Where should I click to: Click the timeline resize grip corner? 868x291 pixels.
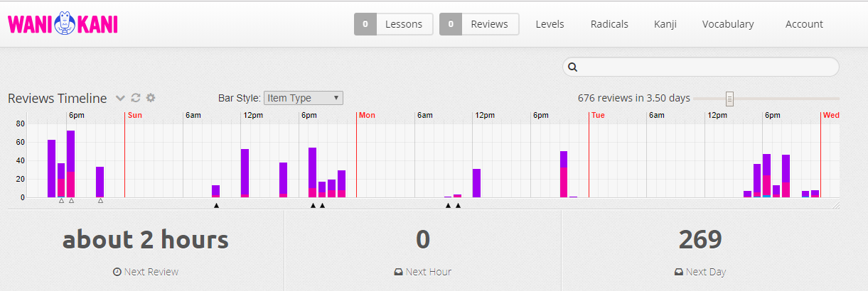836,204
